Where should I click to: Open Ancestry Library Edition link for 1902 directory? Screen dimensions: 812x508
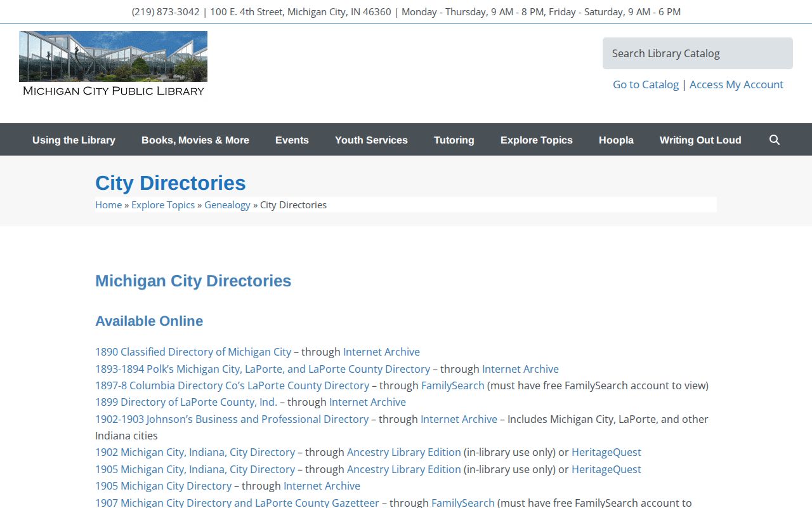[404, 452]
